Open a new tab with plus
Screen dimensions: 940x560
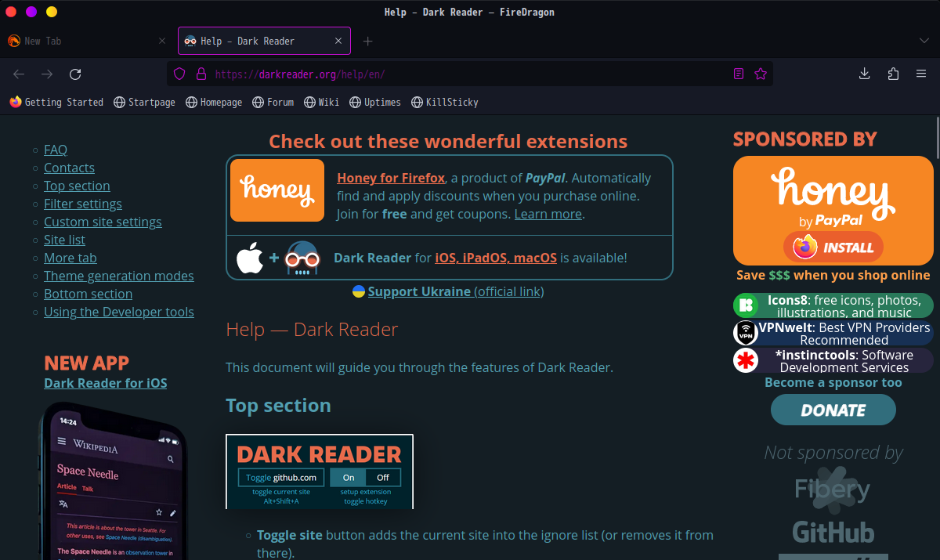[367, 41]
